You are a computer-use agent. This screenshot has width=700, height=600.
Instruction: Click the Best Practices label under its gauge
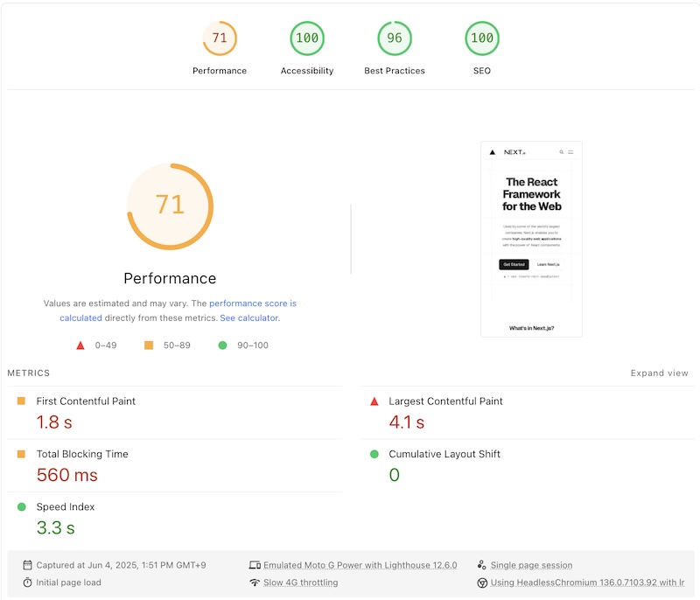(x=395, y=71)
